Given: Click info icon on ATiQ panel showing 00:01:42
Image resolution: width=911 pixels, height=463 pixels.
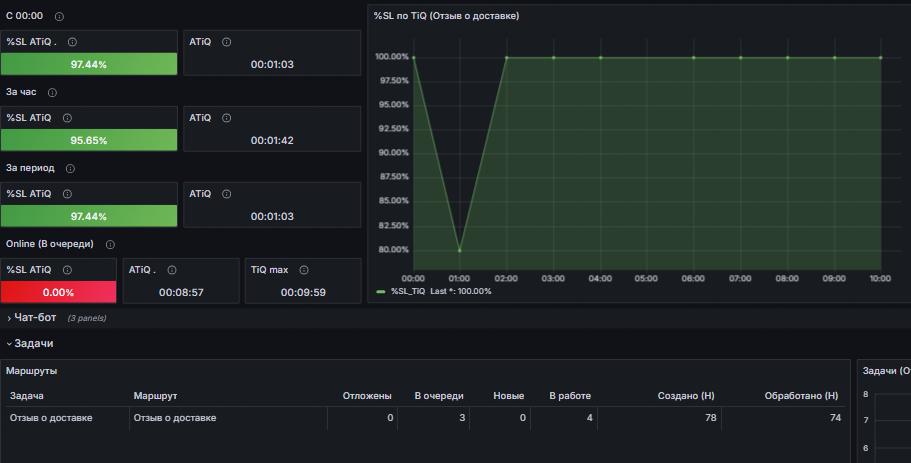Looking at the screenshot, I should [x=227, y=118].
